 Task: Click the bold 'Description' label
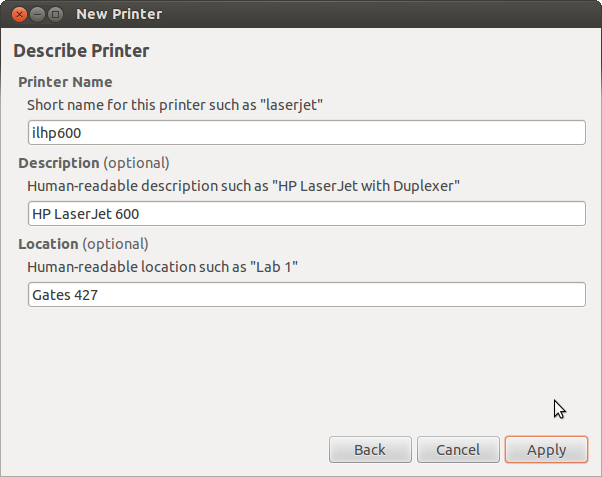tap(59, 163)
